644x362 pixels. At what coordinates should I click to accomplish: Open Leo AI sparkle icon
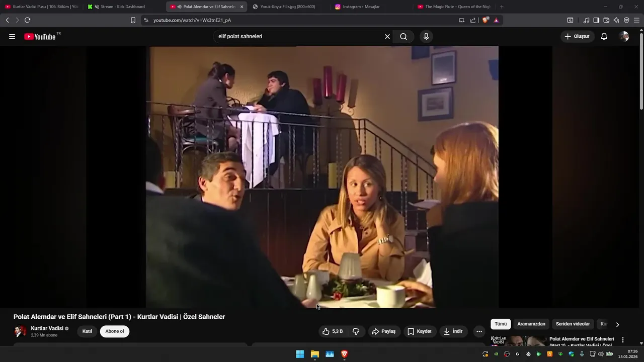coord(616,20)
